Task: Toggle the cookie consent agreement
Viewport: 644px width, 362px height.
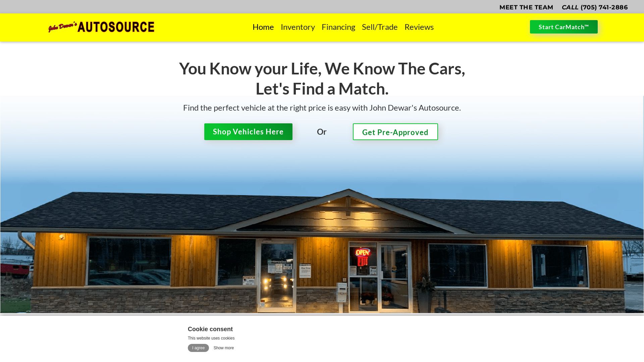Action: tap(198, 348)
